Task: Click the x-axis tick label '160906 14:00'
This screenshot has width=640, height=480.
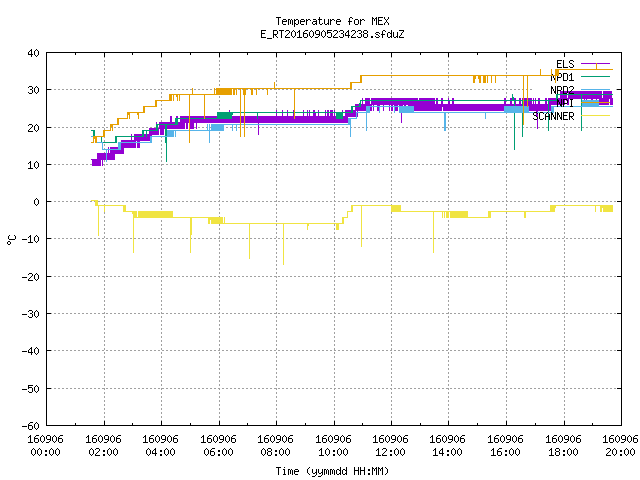Action: click(x=448, y=446)
